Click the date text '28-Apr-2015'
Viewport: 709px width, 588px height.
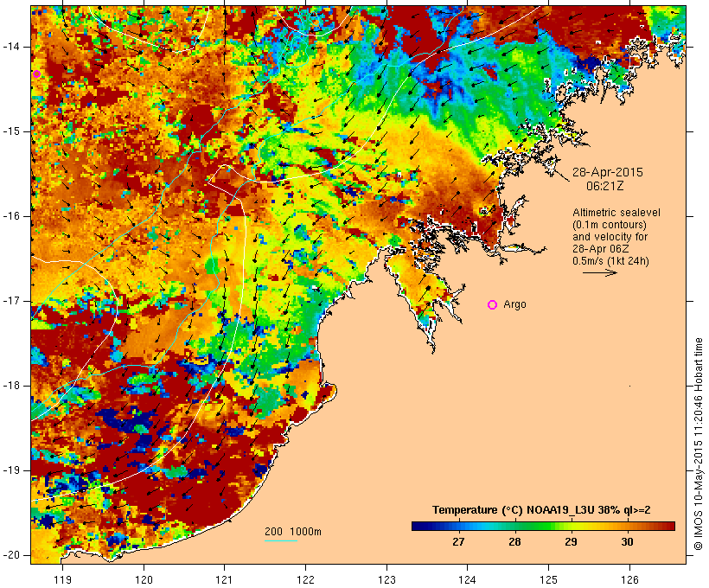click(x=607, y=172)
